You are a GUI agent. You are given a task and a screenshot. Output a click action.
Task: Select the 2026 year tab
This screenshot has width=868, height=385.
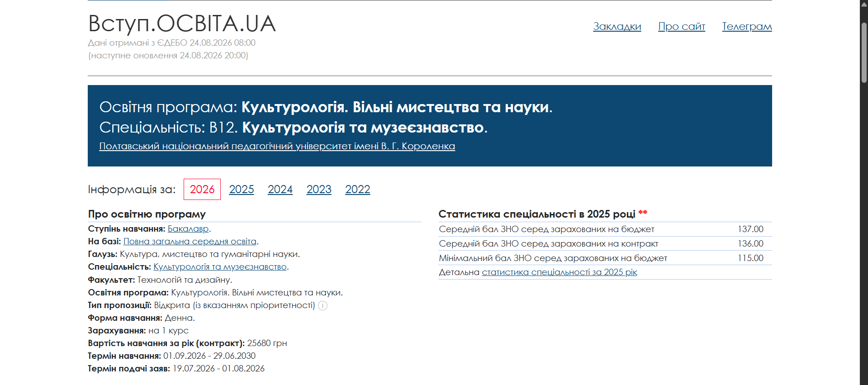coord(202,189)
